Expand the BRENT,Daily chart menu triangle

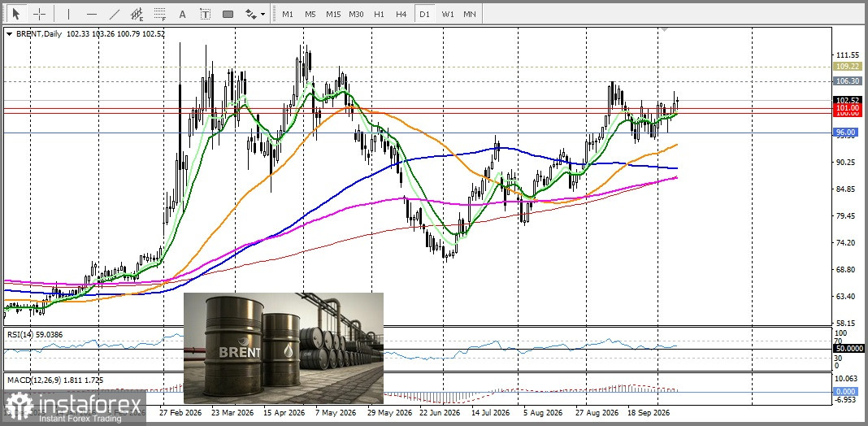(10, 34)
